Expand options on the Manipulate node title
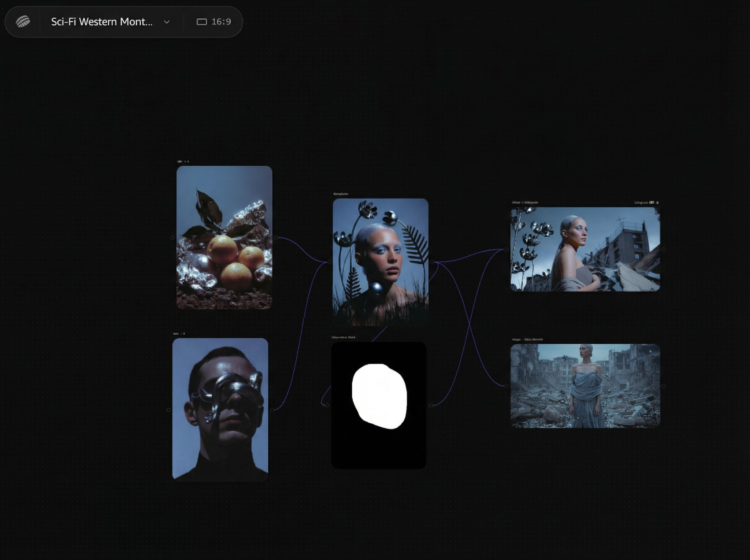Image resolution: width=750 pixels, height=560 pixels. click(x=341, y=194)
